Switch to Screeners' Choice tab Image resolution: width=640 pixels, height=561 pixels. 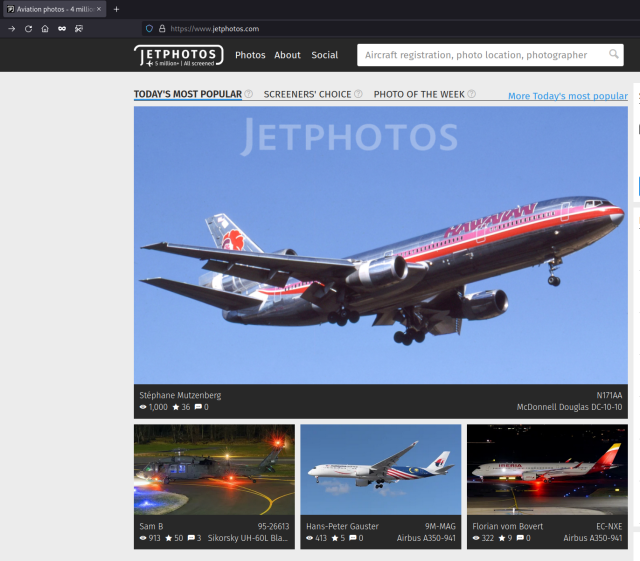[307, 94]
